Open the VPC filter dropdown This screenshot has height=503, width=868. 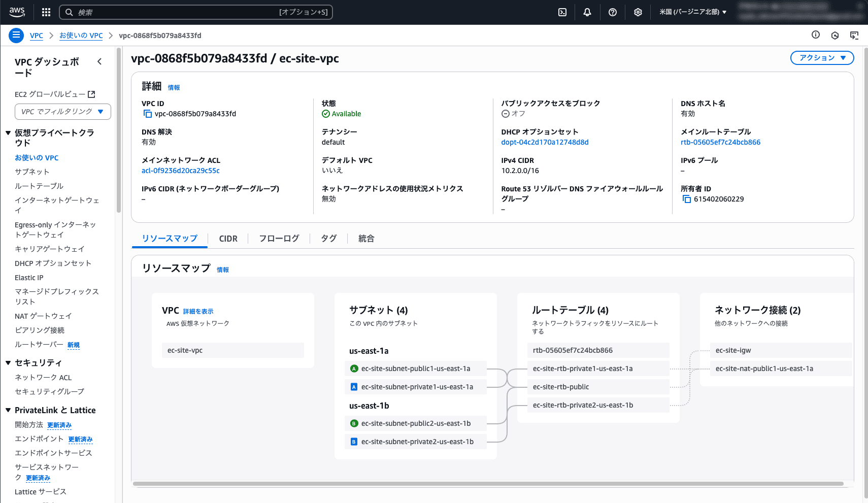click(x=63, y=112)
